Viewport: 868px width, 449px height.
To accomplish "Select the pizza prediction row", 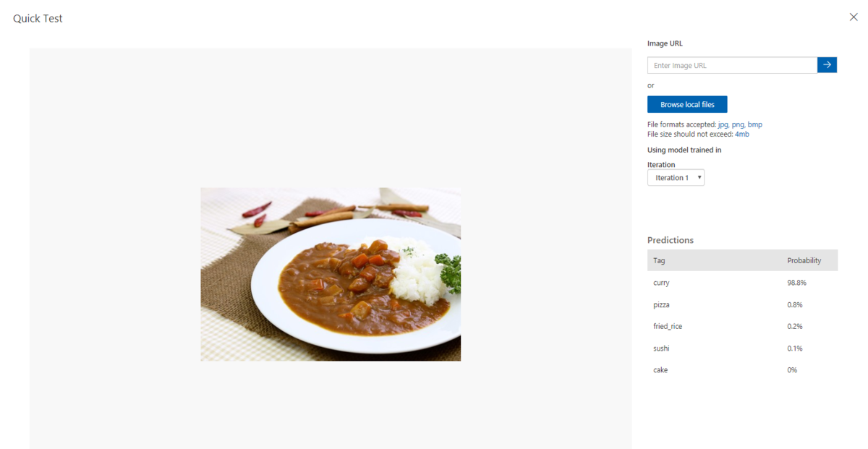I will click(x=742, y=304).
